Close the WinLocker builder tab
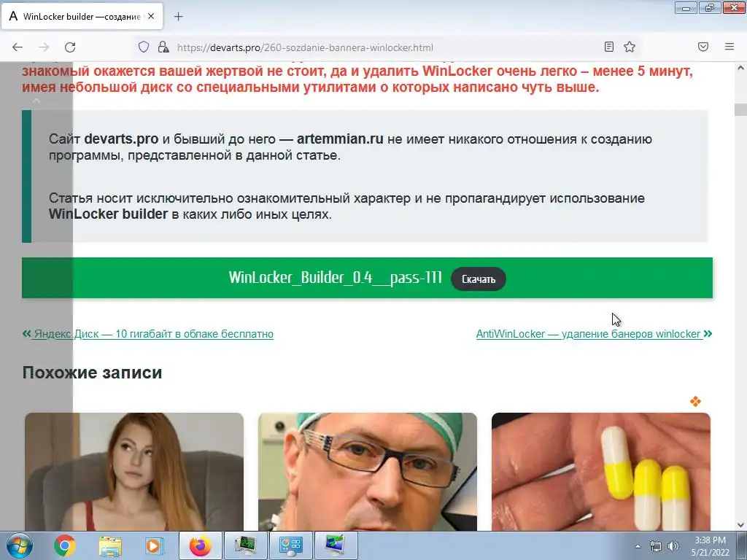This screenshot has width=747, height=560. (151, 16)
